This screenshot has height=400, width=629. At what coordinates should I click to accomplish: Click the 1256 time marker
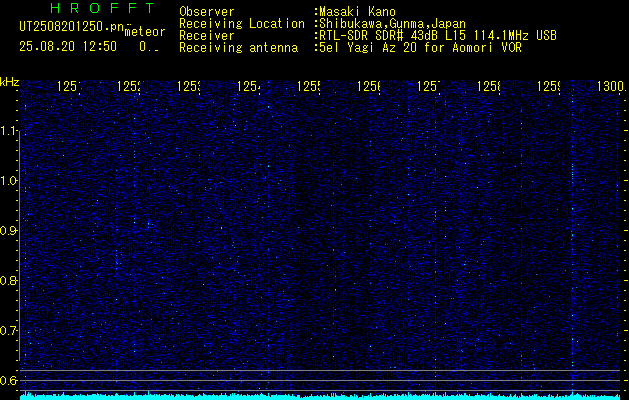coord(369,86)
